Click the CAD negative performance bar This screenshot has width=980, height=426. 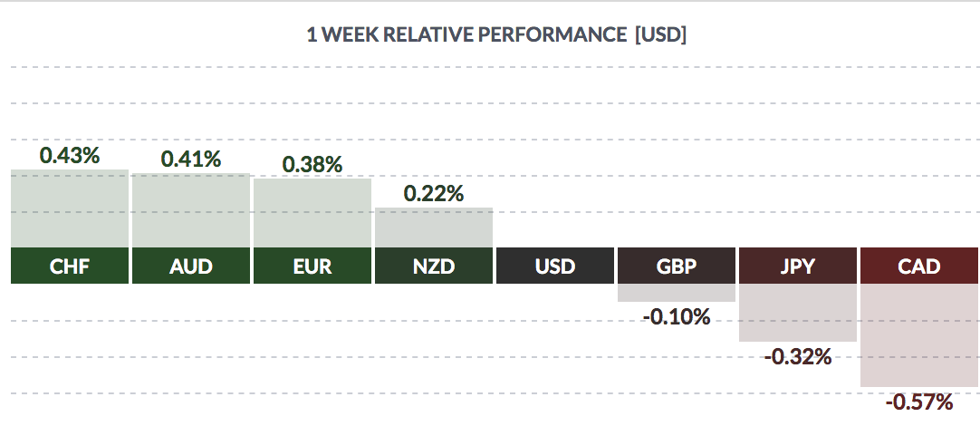click(x=919, y=335)
